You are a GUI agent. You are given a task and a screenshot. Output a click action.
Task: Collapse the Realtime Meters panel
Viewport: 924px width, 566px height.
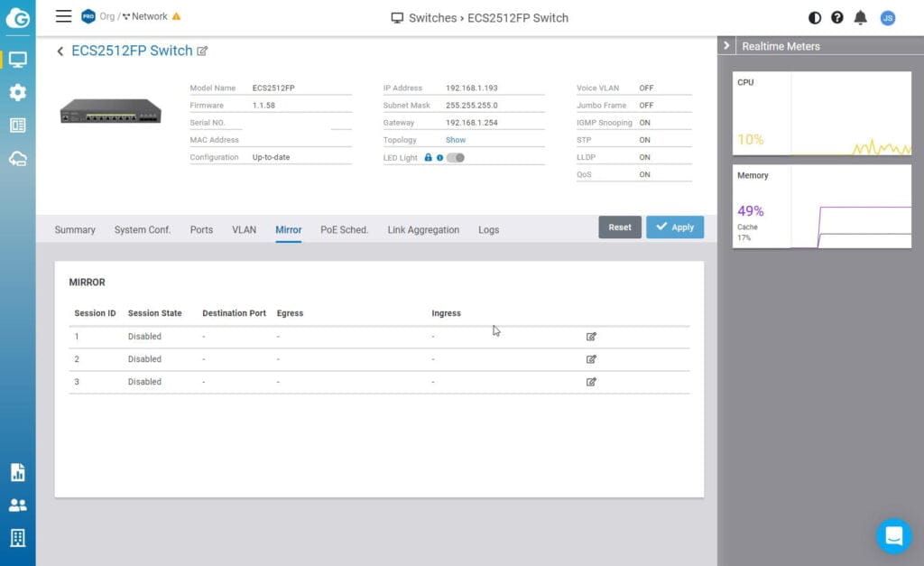click(x=727, y=45)
